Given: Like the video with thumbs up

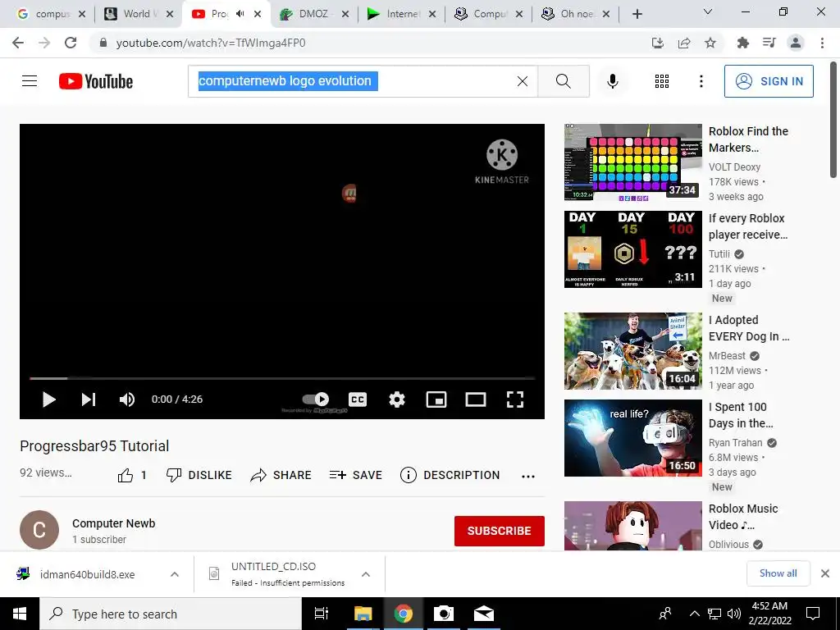Looking at the screenshot, I should click(x=132, y=475).
